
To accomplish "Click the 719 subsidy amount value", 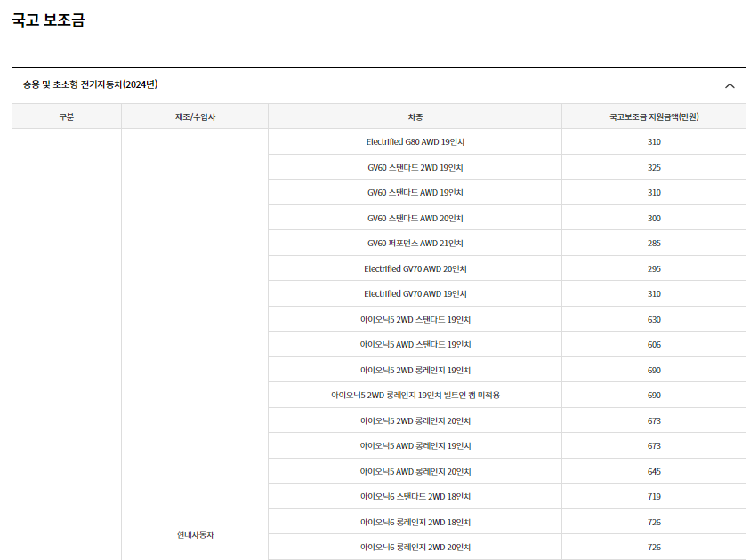I will coord(654,497).
